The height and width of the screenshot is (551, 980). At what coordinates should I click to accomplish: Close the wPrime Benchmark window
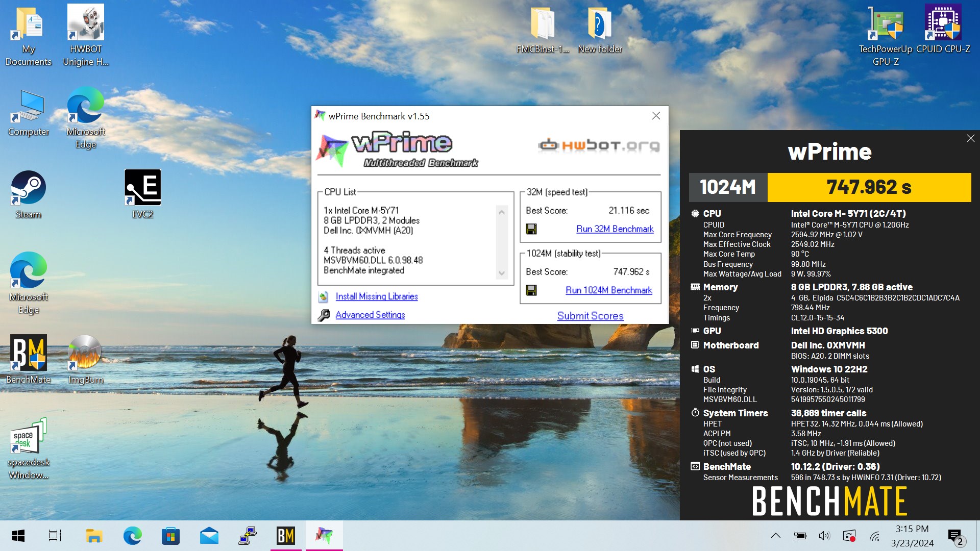[656, 116]
